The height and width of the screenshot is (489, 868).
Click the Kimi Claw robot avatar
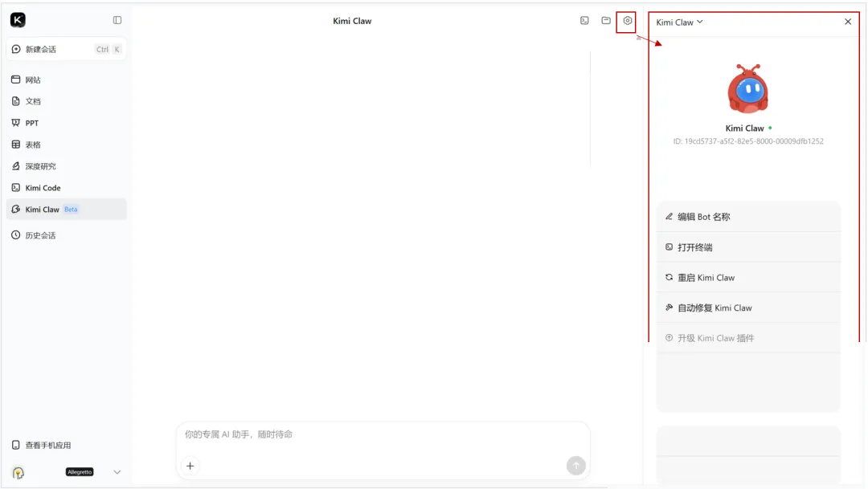[748, 88]
